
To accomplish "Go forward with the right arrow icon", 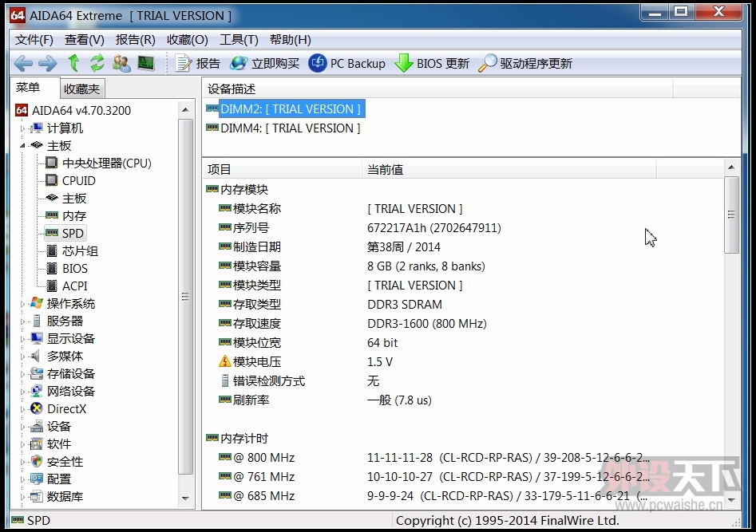I will tap(48, 63).
